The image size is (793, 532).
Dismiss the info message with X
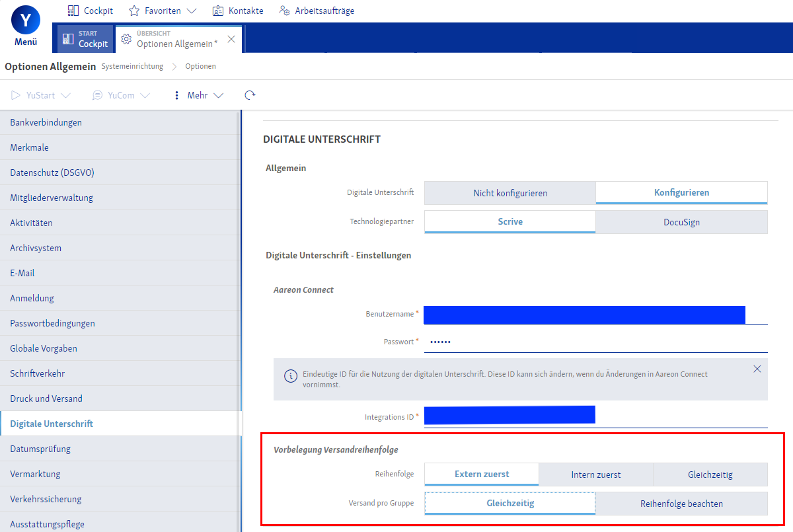point(757,369)
